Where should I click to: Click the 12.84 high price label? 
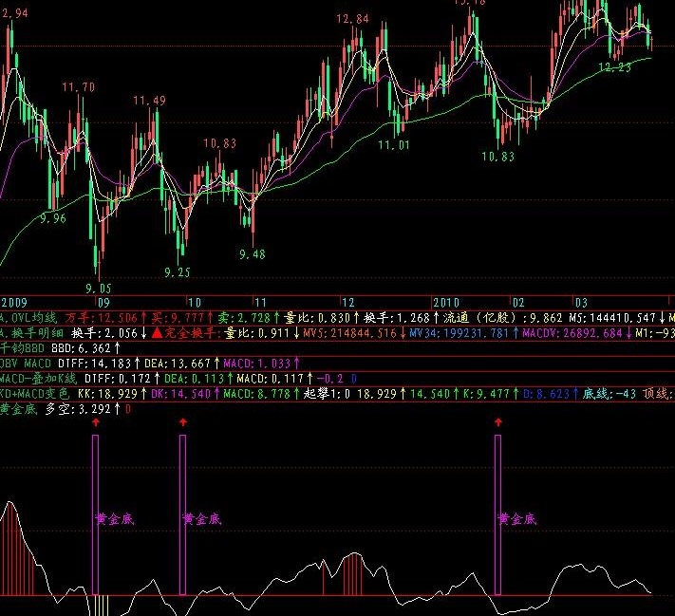click(x=353, y=19)
